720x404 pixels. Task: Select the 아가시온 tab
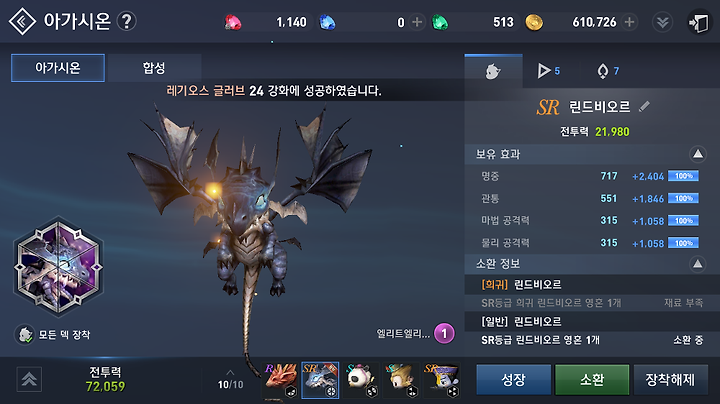[58, 68]
